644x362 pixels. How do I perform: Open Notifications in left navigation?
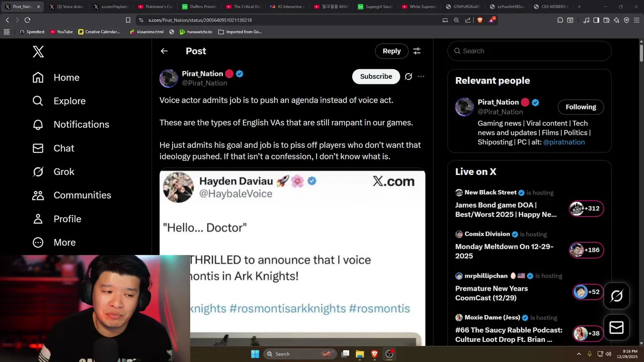[x=70, y=125]
